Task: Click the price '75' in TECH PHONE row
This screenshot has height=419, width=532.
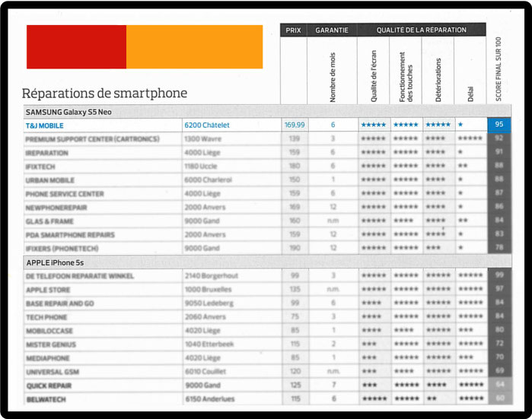Action: tap(295, 316)
